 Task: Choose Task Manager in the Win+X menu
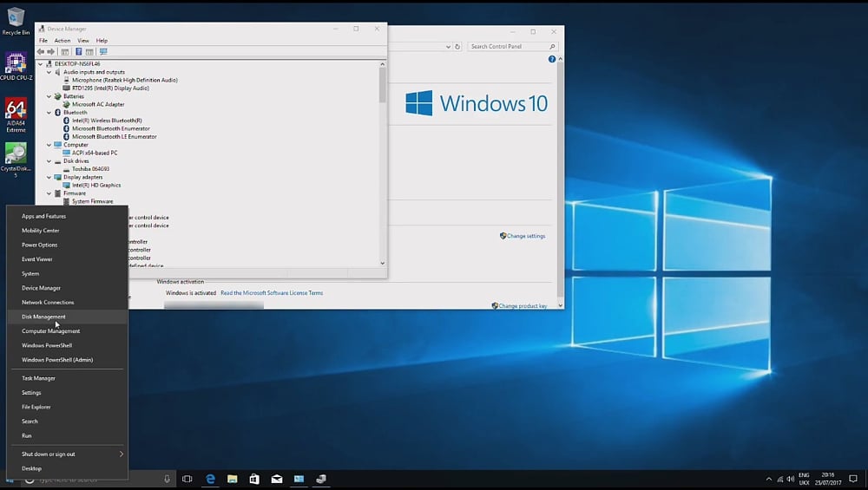[x=38, y=378]
